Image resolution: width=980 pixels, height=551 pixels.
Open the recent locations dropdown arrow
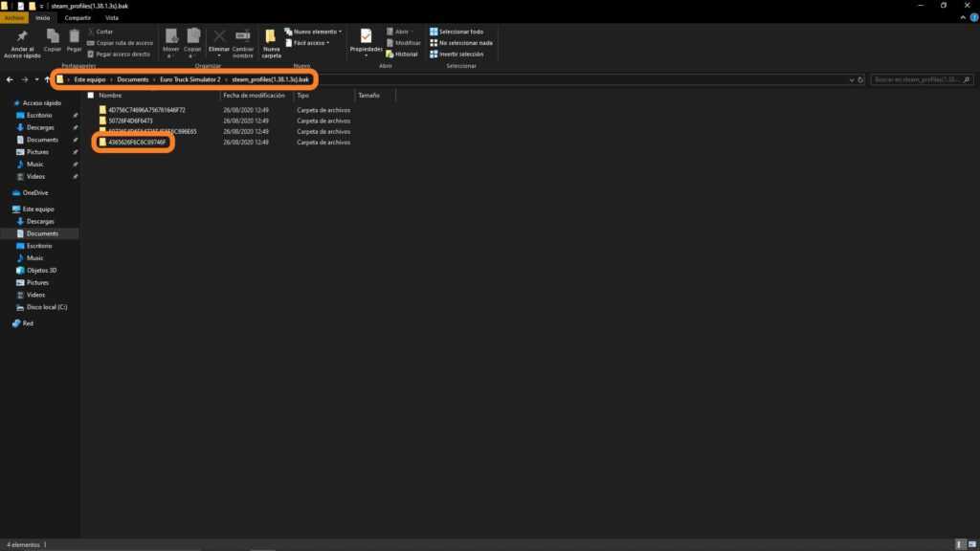[36, 79]
